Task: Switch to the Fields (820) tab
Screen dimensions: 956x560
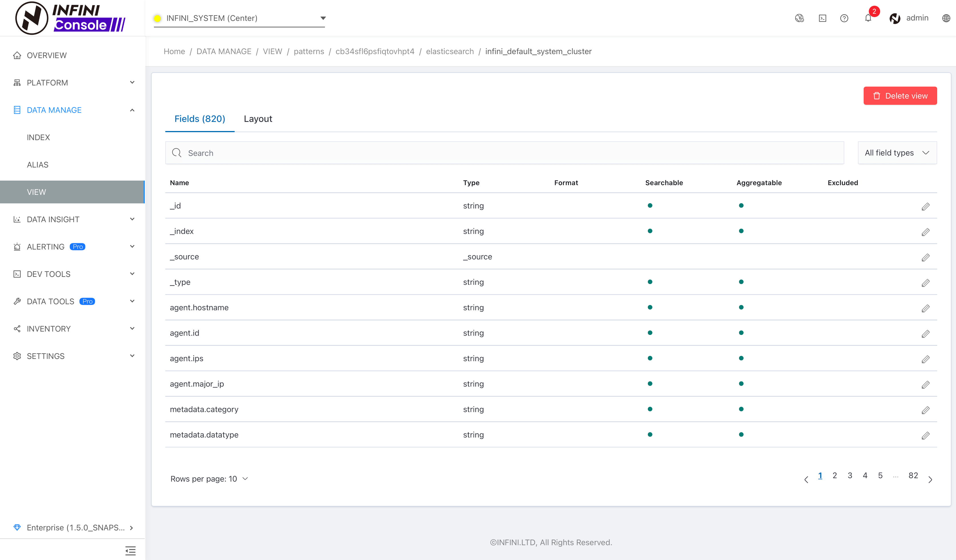Action: (200, 119)
